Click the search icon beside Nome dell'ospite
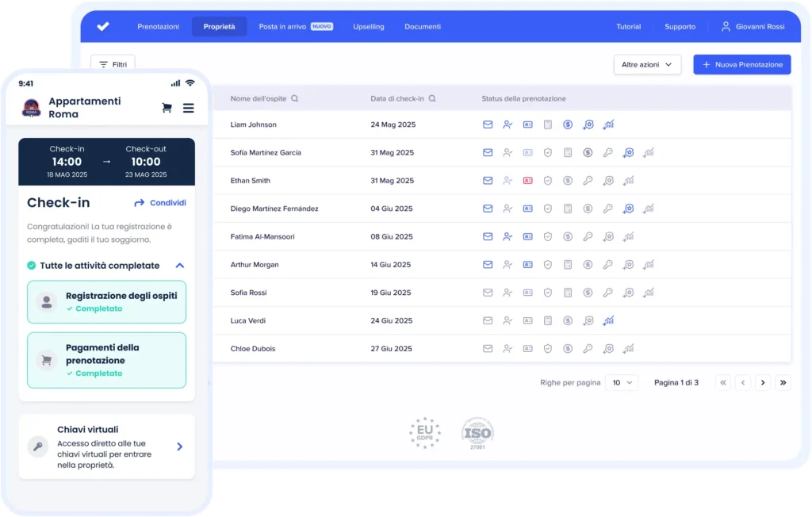 click(x=295, y=99)
